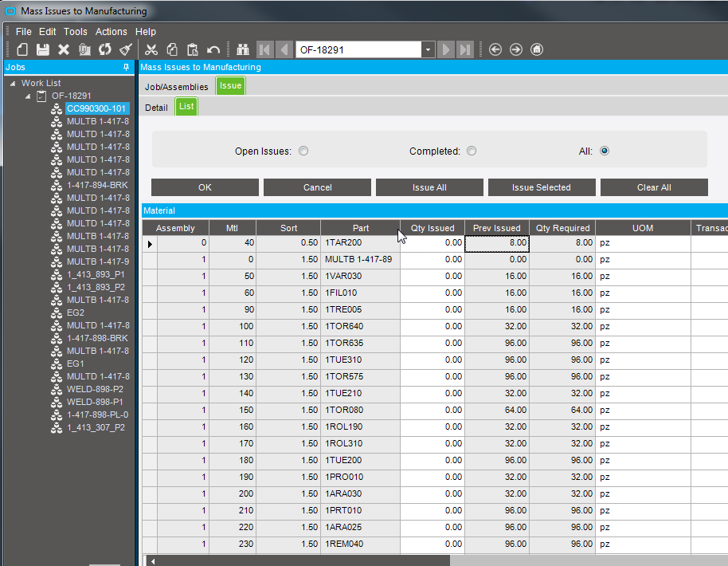Viewport: 728px width, 566px height.
Task: Switch to the Job/Assemblies tab
Action: [177, 87]
